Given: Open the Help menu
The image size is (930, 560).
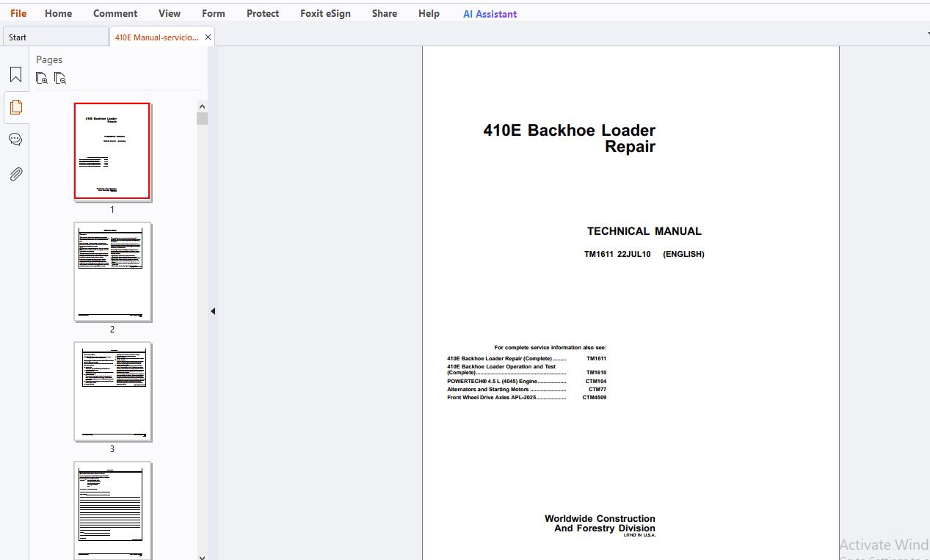Looking at the screenshot, I should point(429,13).
